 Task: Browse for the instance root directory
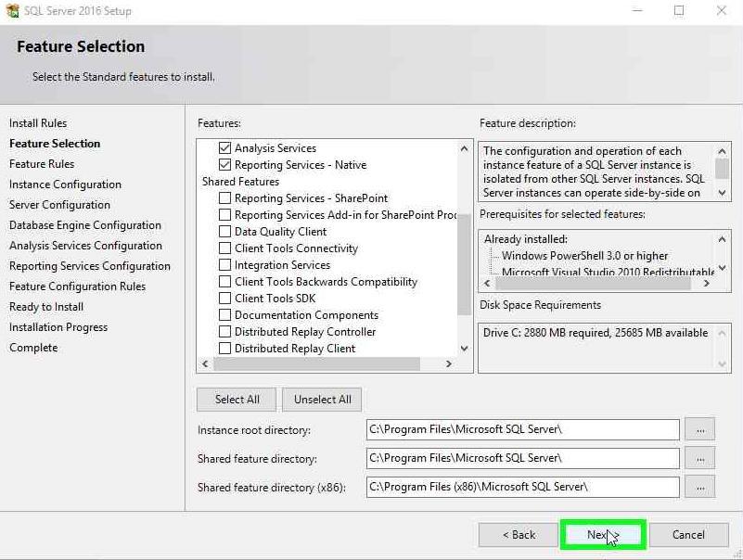click(x=700, y=429)
